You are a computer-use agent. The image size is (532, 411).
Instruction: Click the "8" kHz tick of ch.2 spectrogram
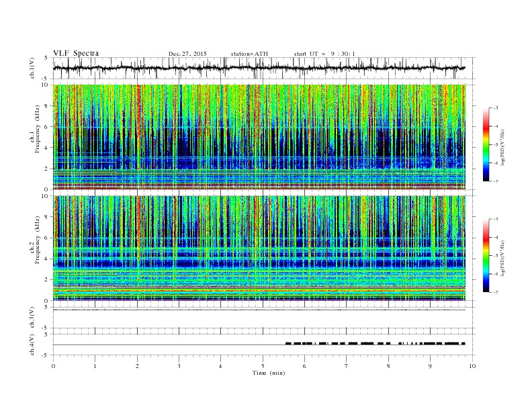pyautogui.click(x=47, y=217)
